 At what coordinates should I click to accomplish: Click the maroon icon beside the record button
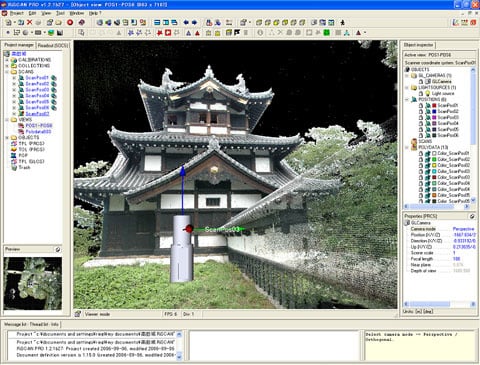pos(81,22)
